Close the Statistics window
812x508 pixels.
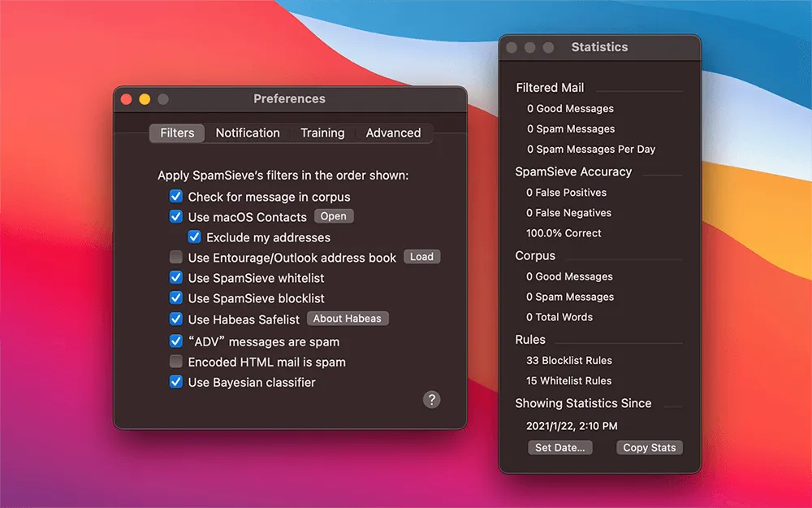512,48
